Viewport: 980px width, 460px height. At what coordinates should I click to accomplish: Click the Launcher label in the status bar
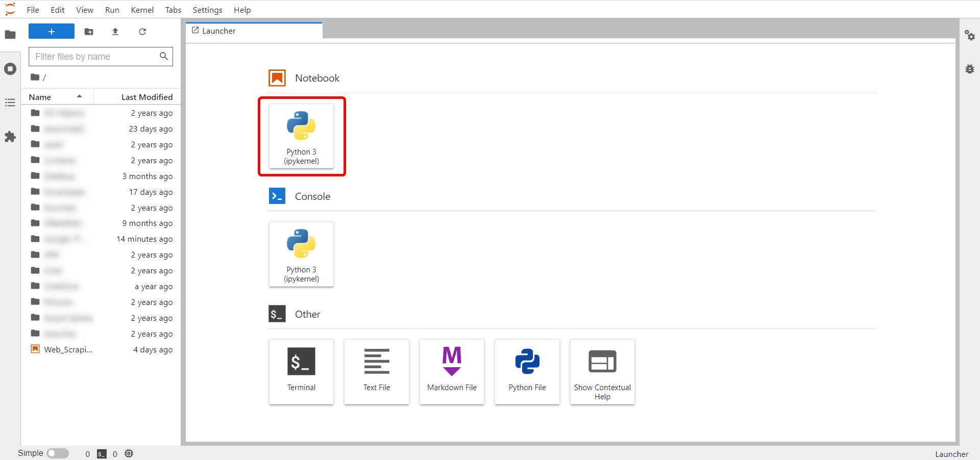[x=952, y=454]
